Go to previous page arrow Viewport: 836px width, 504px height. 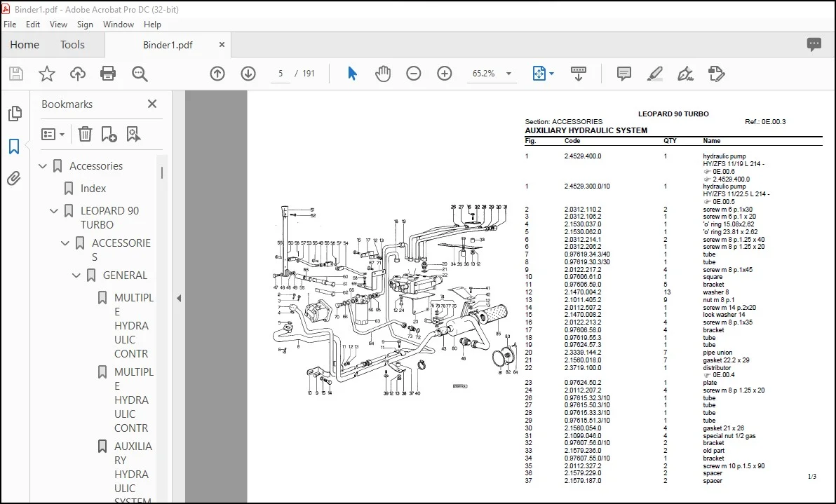tap(217, 74)
